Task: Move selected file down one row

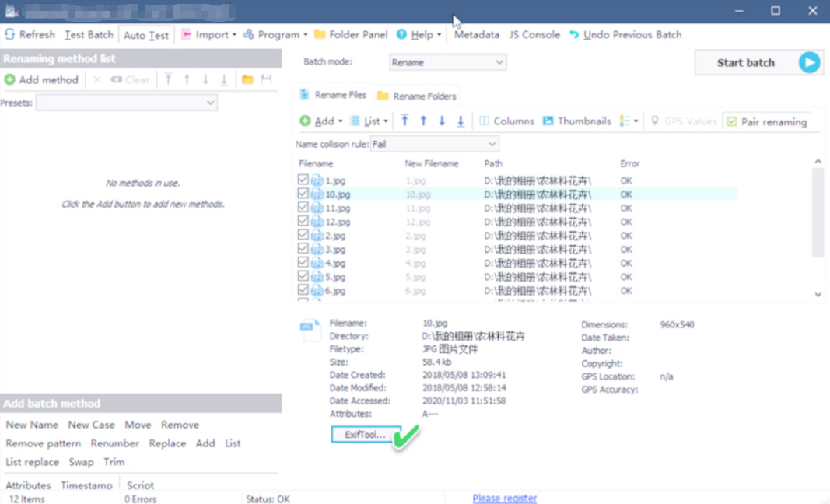Action: click(442, 121)
